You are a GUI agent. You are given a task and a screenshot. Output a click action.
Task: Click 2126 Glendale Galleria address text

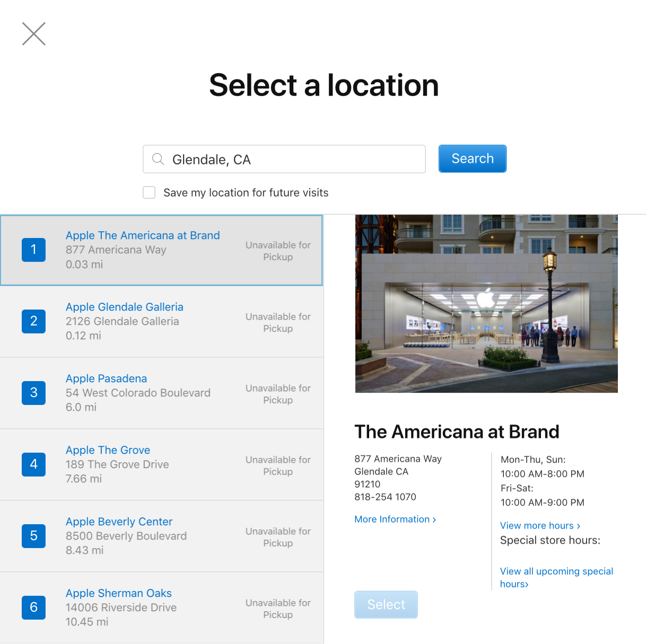pyautogui.click(x=123, y=321)
